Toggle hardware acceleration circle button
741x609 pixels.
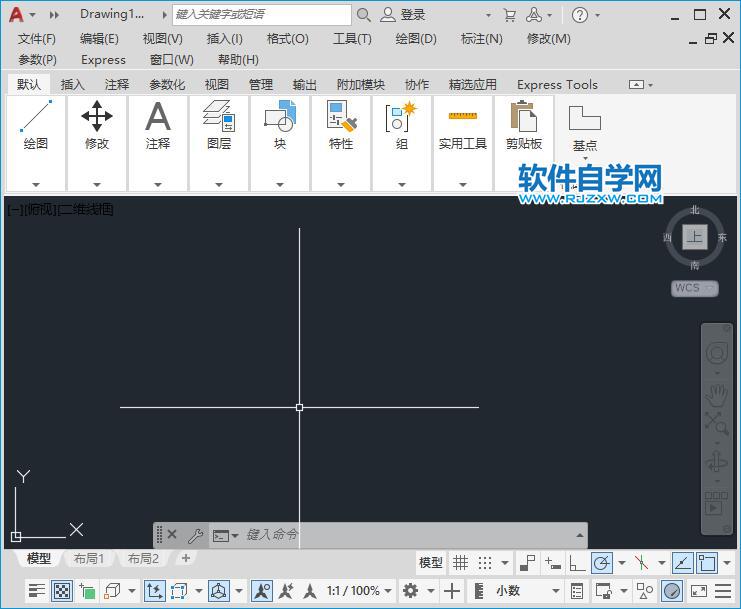pos(672,591)
